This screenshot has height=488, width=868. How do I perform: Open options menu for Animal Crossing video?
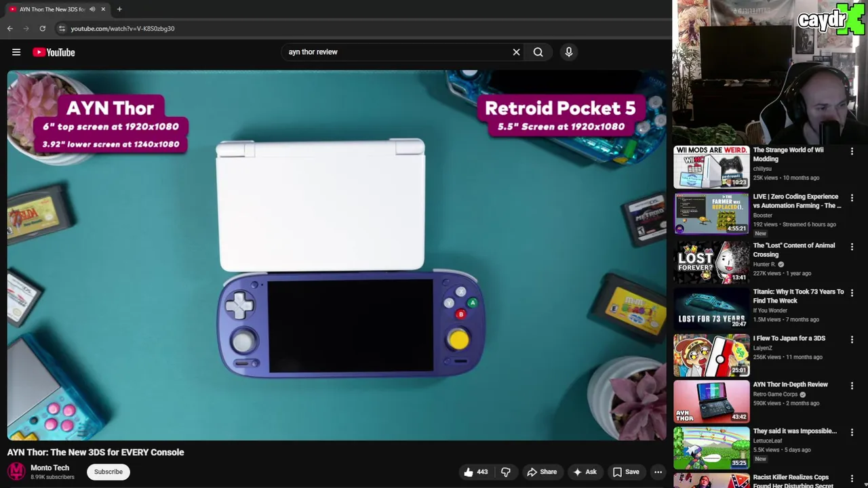(852, 247)
